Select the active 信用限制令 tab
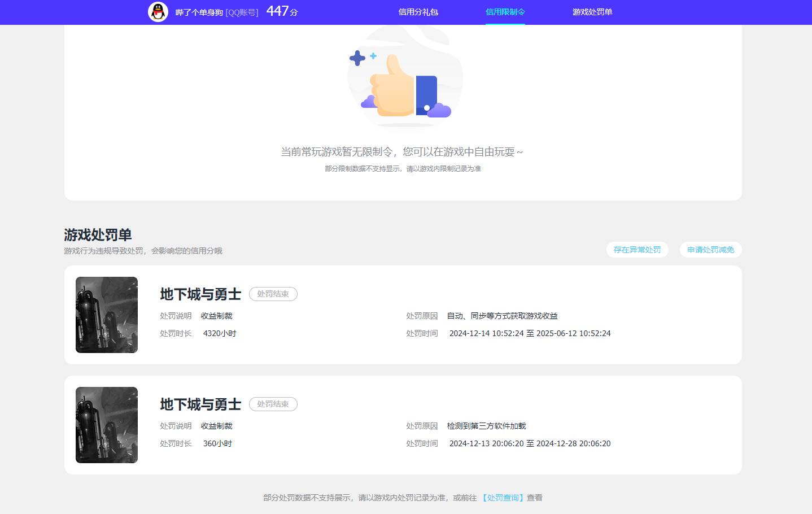The height and width of the screenshot is (514, 812). point(505,12)
